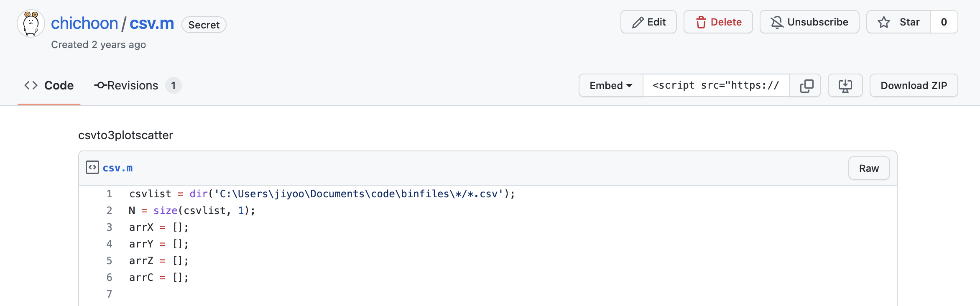Screen dimensions: 980x306
Task: Open the Revisions tab
Action: click(138, 85)
